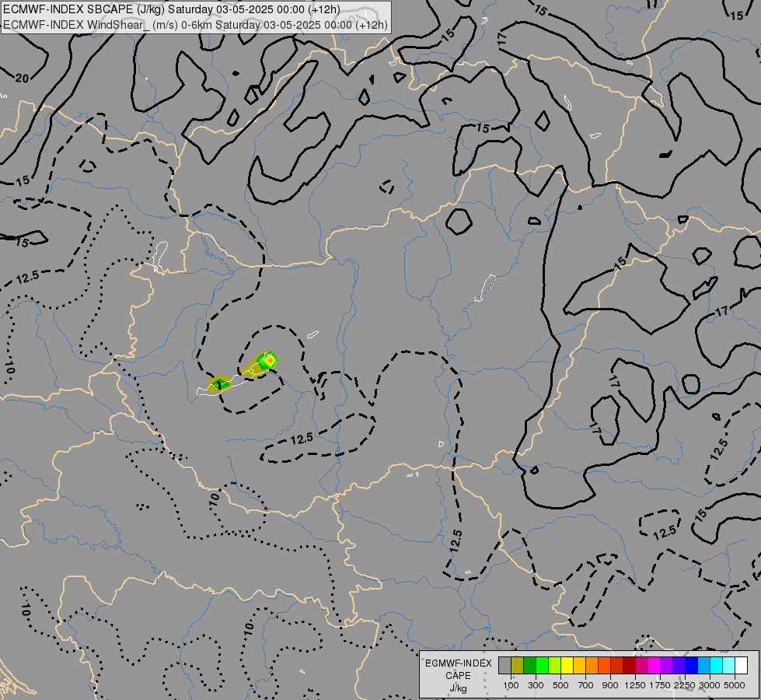This screenshot has height=700, width=761.
Task: Click the legend value 2250
Action: coord(685,685)
